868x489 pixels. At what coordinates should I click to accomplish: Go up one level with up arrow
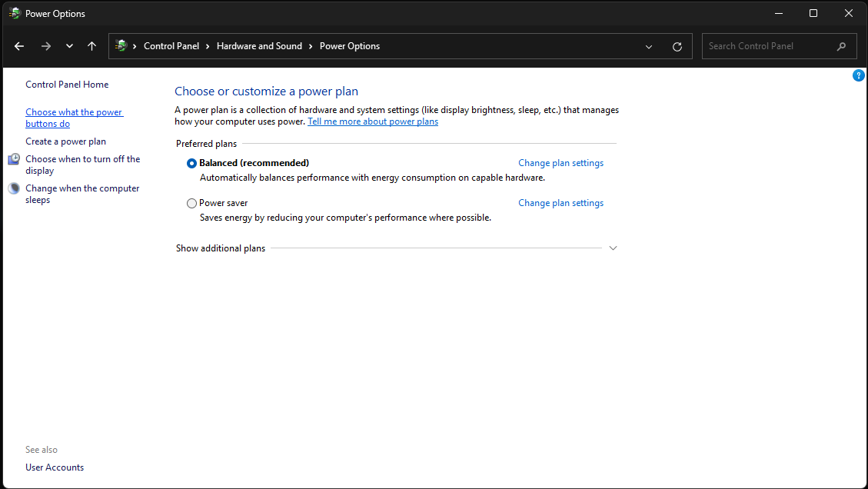(92, 47)
